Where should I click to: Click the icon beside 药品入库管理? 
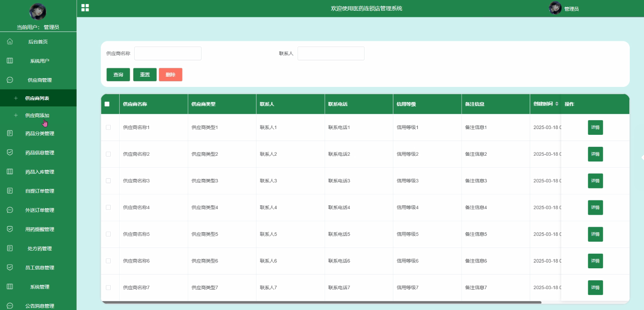(x=10, y=171)
